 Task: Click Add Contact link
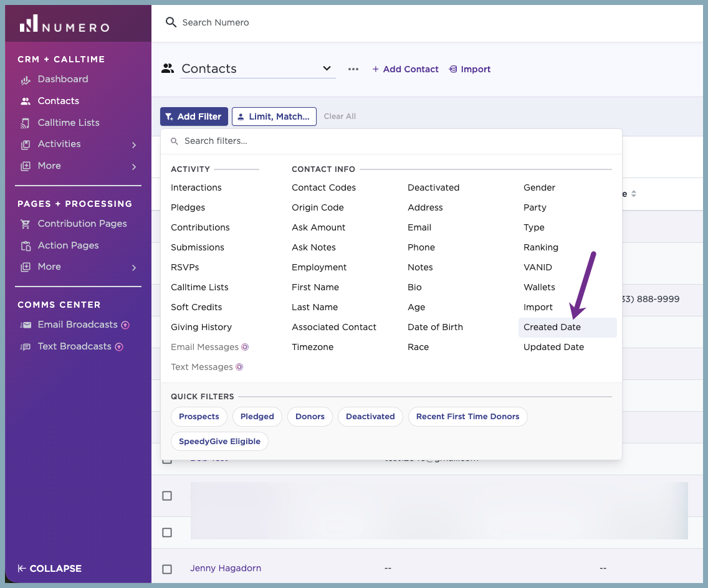click(x=406, y=69)
